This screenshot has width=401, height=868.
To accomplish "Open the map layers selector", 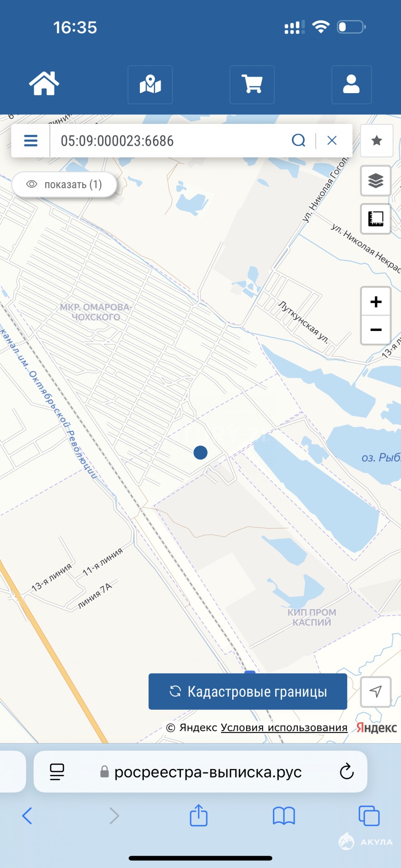I will 376,181.
